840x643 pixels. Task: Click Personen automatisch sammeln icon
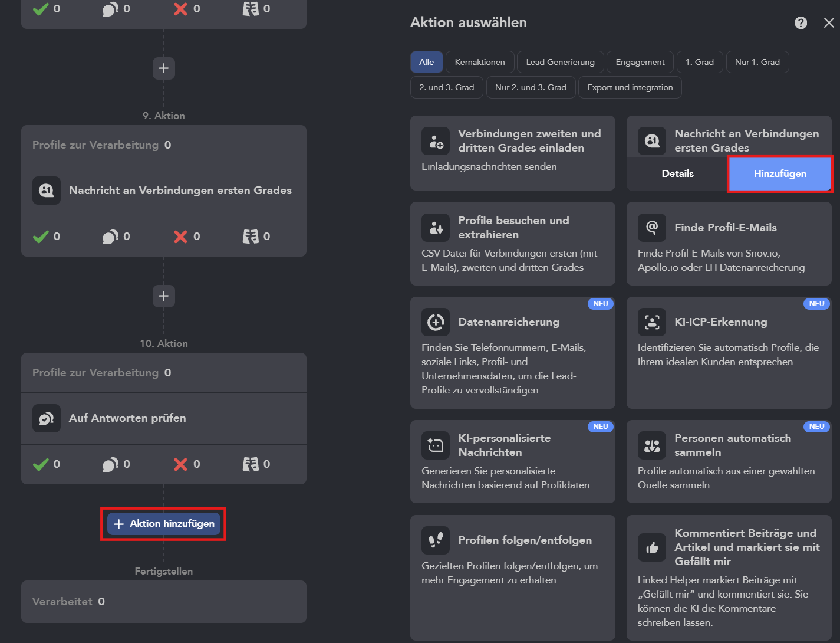(x=652, y=445)
